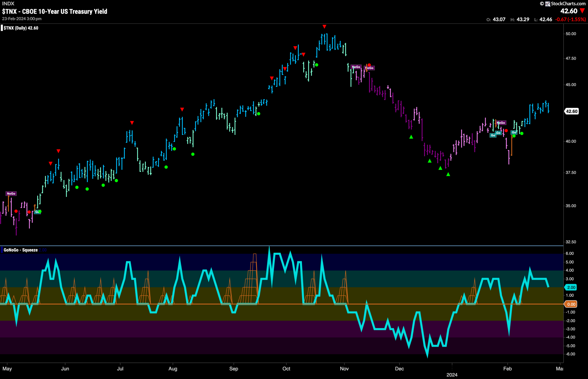
Task: Click the red down-arrow beside price 42.60
Action: pyautogui.click(x=582, y=11)
